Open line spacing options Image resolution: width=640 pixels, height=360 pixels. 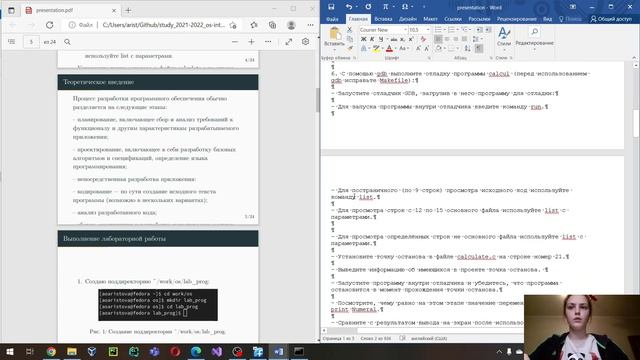pyautogui.click(x=476, y=39)
